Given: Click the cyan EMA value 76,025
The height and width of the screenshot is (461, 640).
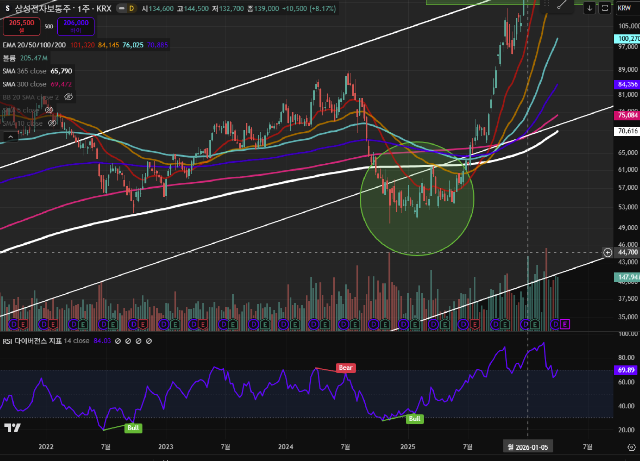Looking at the screenshot, I should pyautogui.click(x=133, y=45).
